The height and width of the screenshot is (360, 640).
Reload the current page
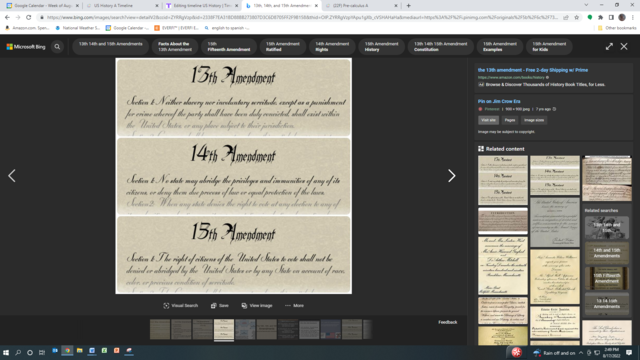[x=28, y=17]
